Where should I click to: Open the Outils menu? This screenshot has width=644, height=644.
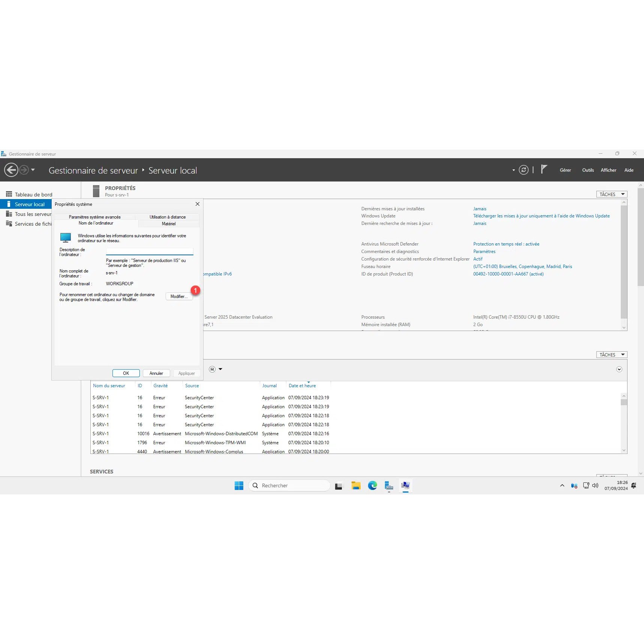pyautogui.click(x=588, y=170)
